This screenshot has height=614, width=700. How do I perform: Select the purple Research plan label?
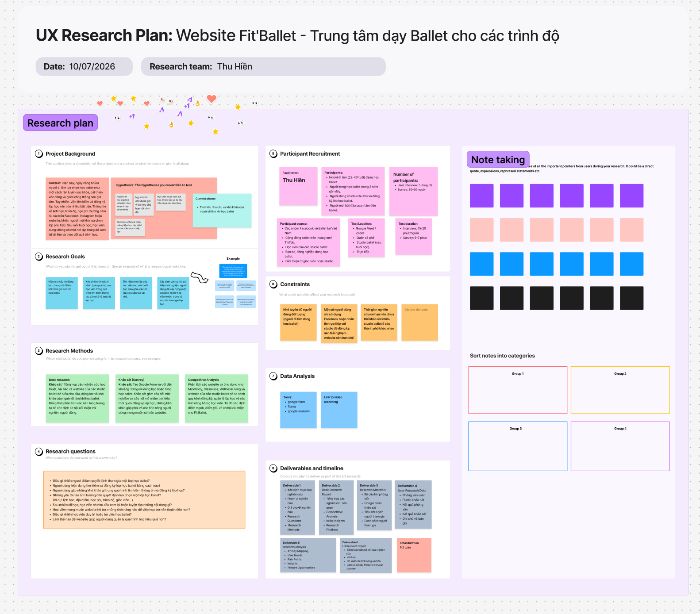(x=60, y=123)
